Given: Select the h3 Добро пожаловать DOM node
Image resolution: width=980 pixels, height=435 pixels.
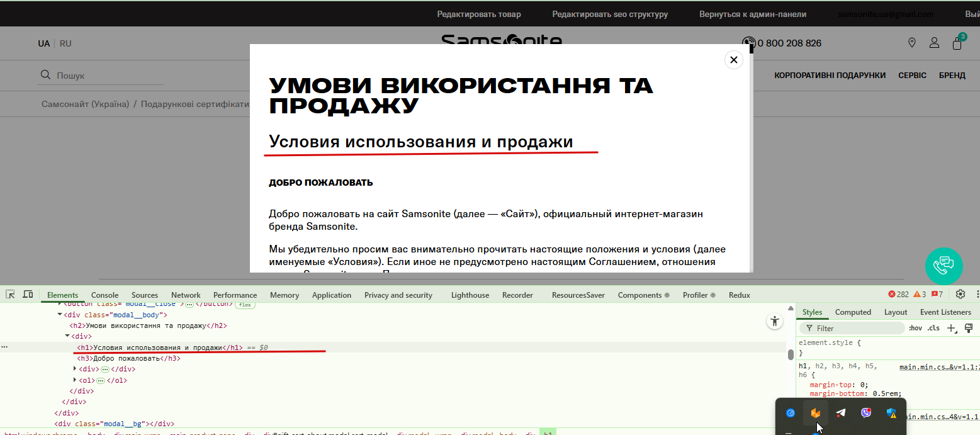Looking at the screenshot, I should [x=128, y=358].
